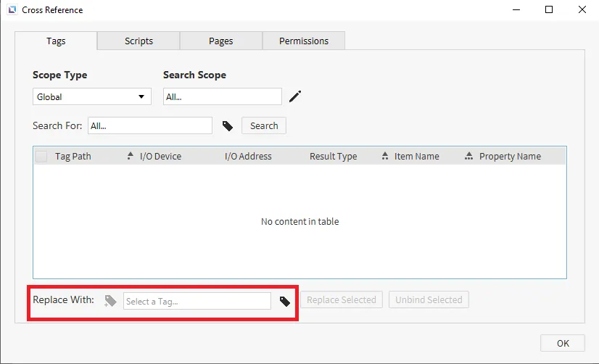Click sort arrow between Item Name and Property Name

pos(469,156)
